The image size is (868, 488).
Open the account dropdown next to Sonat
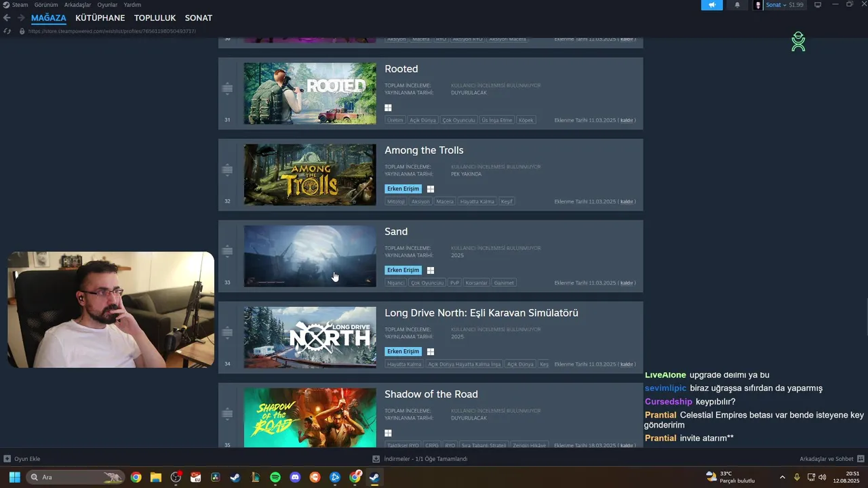[785, 5]
